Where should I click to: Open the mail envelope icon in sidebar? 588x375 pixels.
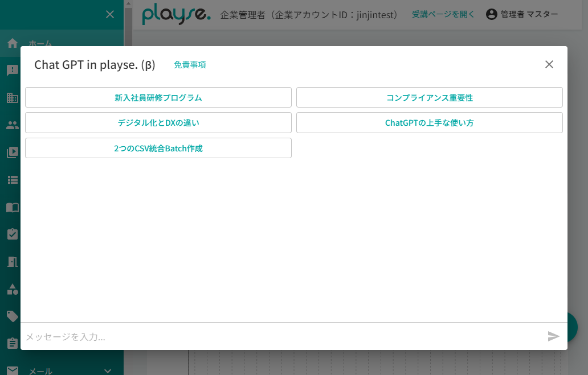coord(13,370)
